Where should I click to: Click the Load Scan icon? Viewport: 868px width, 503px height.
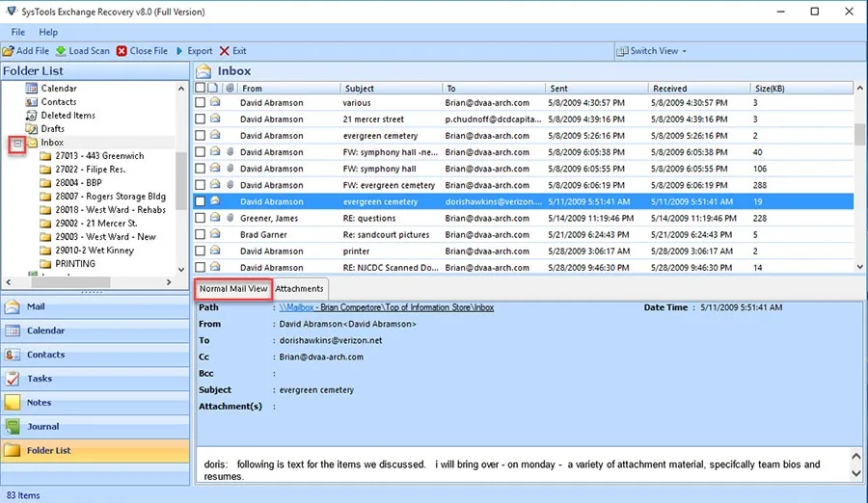click(x=61, y=51)
